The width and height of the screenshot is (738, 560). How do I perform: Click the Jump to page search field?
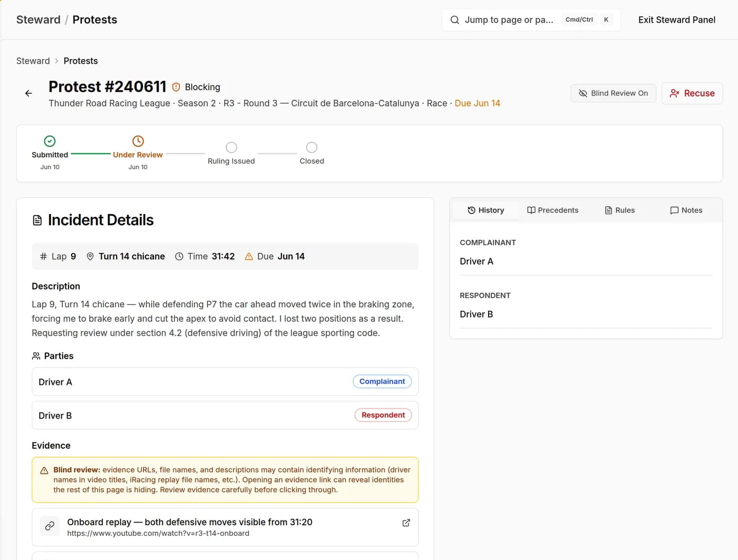pyautogui.click(x=531, y=20)
